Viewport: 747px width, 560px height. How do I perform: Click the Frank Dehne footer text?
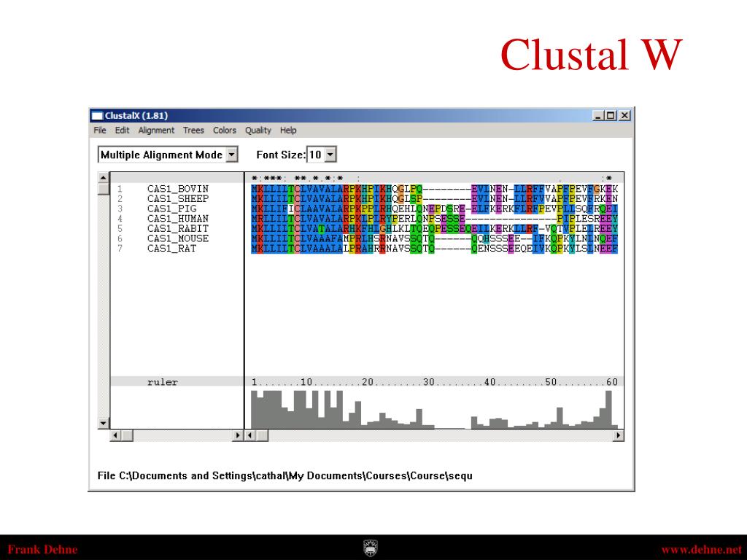(42, 550)
